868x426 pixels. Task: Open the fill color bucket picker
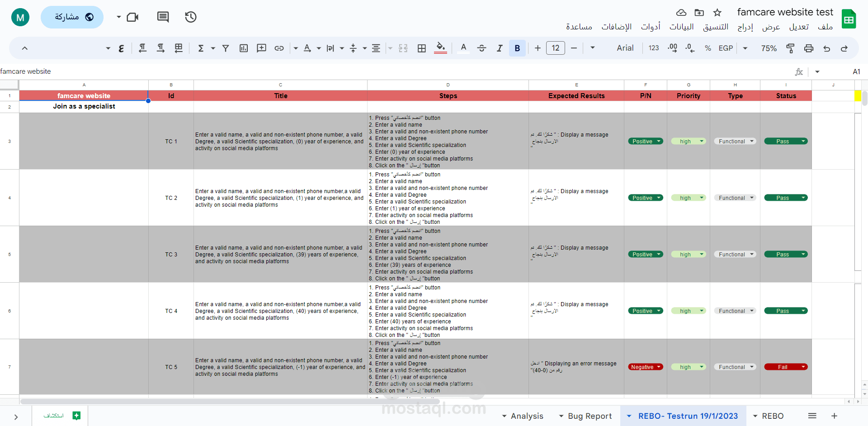point(440,48)
